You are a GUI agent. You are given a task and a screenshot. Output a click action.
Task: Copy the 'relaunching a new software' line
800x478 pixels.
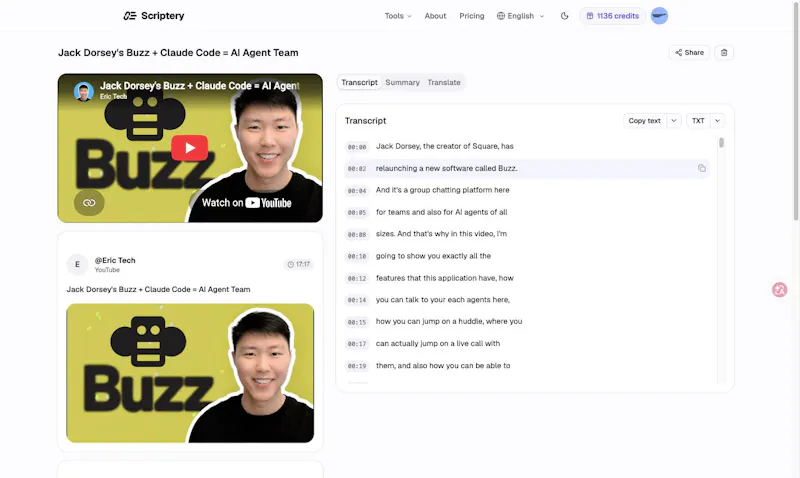(x=702, y=168)
